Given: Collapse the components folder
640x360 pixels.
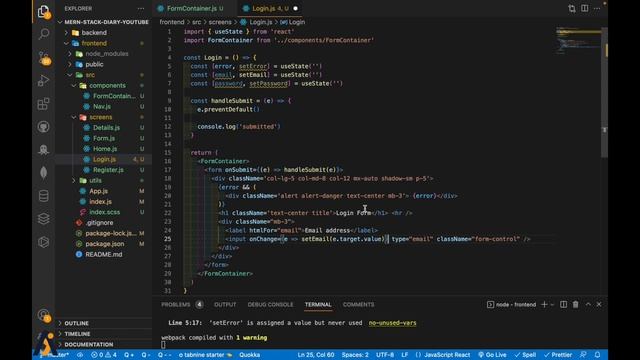Looking at the screenshot, I should pyautogui.click(x=107, y=86).
